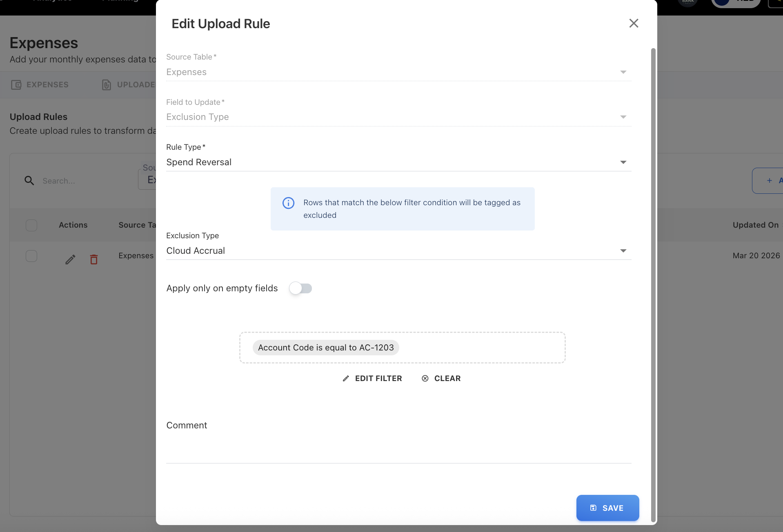Click the pencil edit icon in the Expenses row

(70, 259)
